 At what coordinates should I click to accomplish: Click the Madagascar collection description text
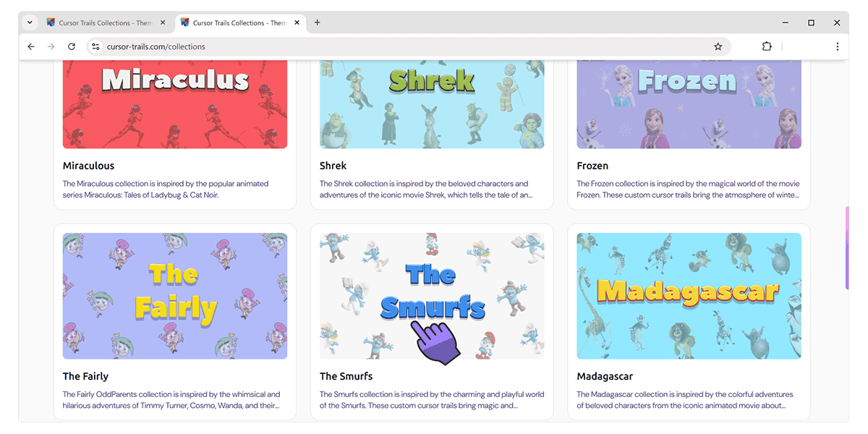(x=685, y=400)
